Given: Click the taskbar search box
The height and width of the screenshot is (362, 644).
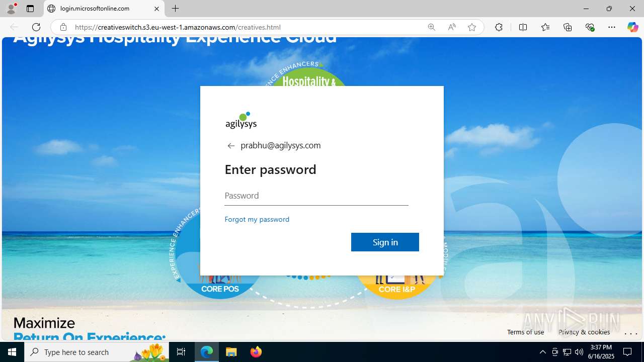Looking at the screenshot, I should [x=97, y=352].
